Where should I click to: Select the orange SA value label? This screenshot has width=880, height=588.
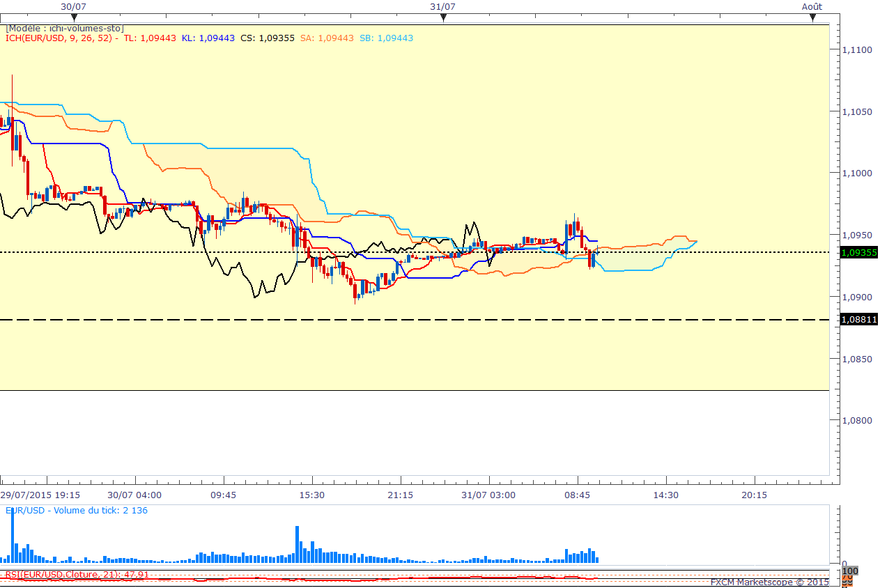327,38
